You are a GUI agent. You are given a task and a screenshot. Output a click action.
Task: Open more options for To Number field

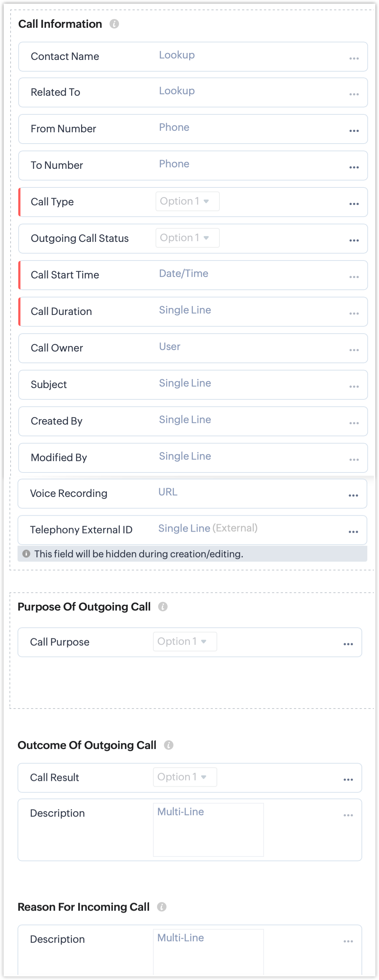click(354, 167)
